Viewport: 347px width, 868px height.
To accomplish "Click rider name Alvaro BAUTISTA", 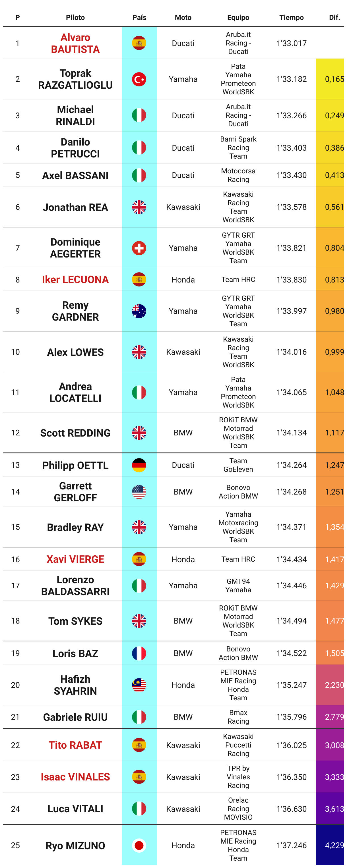I will [x=75, y=43].
